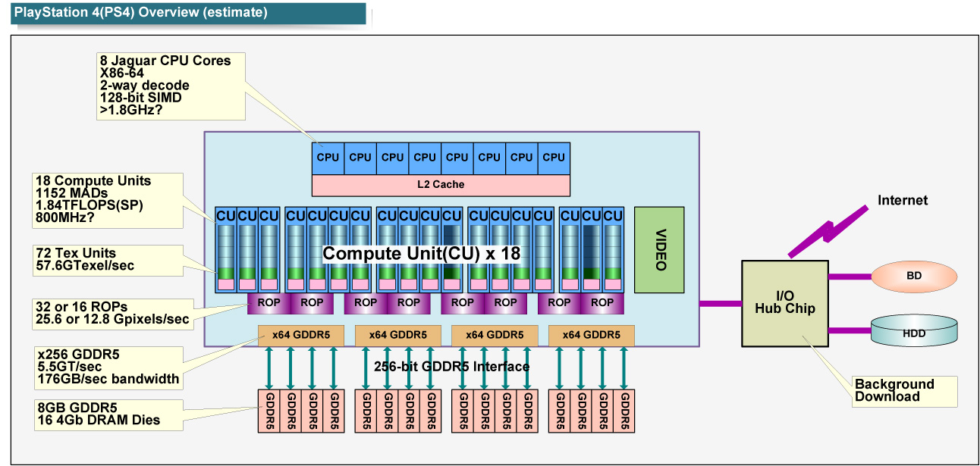Select the leftmost GDDR5 memory chip
The image size is (980, 466).
click(x=269, y=411)
